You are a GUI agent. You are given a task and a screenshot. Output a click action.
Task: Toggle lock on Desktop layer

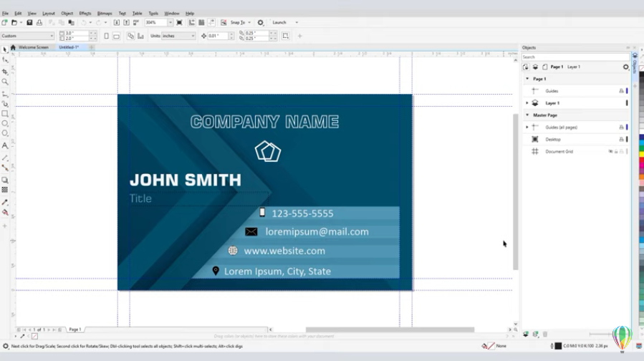pyautogui.click(x=621, y=139)
